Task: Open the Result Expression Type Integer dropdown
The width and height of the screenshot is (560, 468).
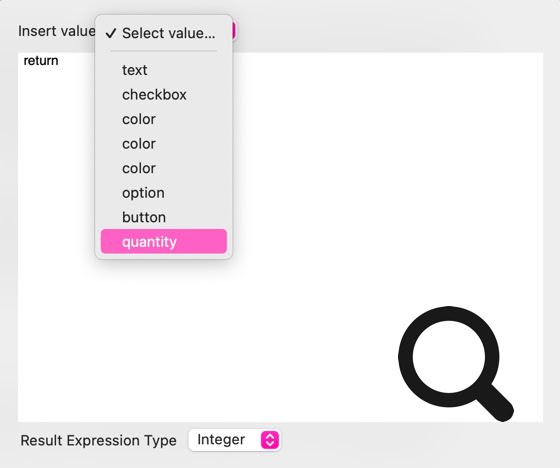Action: pyautogui.click(x=234, y=440)
